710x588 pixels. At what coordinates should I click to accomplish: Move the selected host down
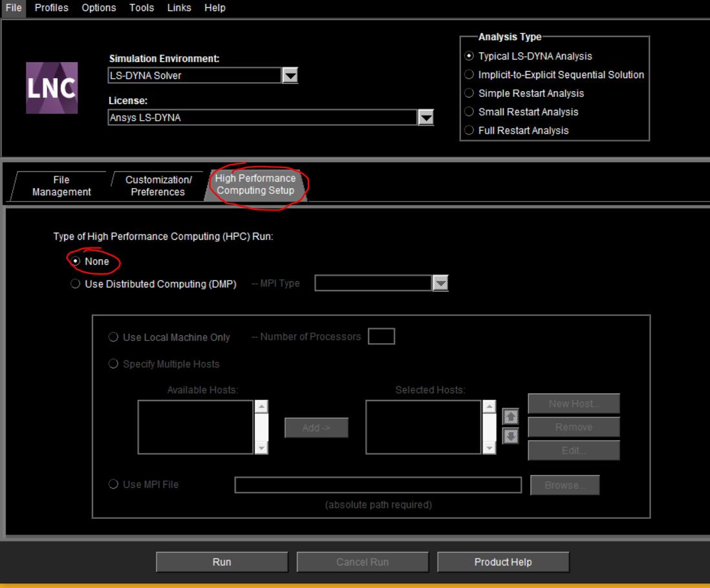(510, 436)
